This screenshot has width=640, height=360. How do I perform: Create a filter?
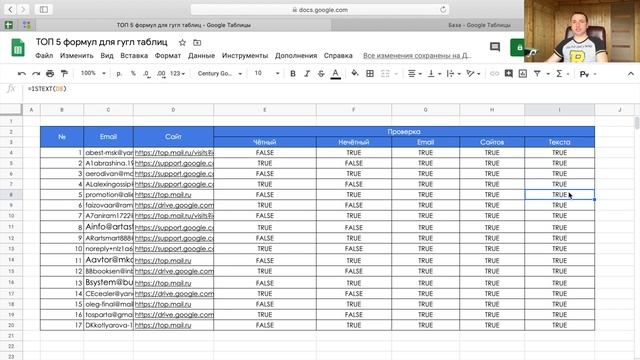tap(537, 73)
